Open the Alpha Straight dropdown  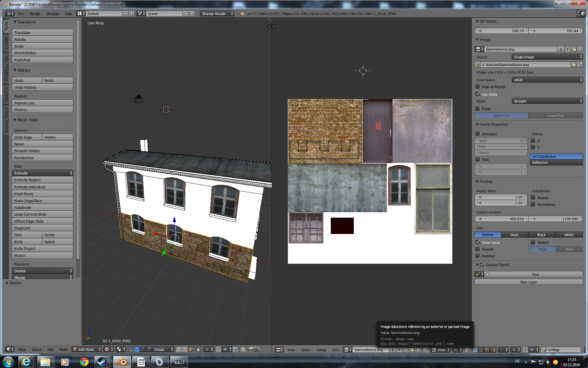(547, 101)
